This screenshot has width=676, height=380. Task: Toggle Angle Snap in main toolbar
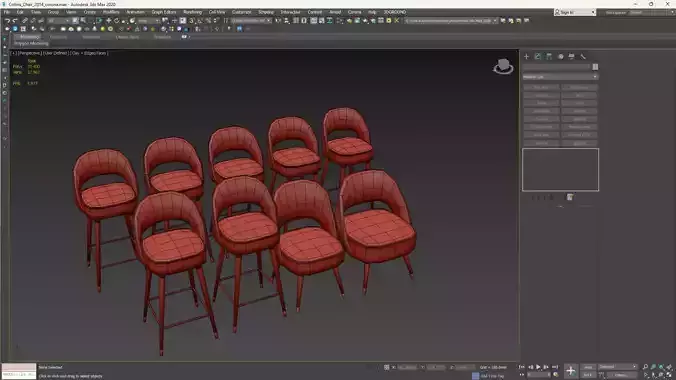click(x=200, y=20)
